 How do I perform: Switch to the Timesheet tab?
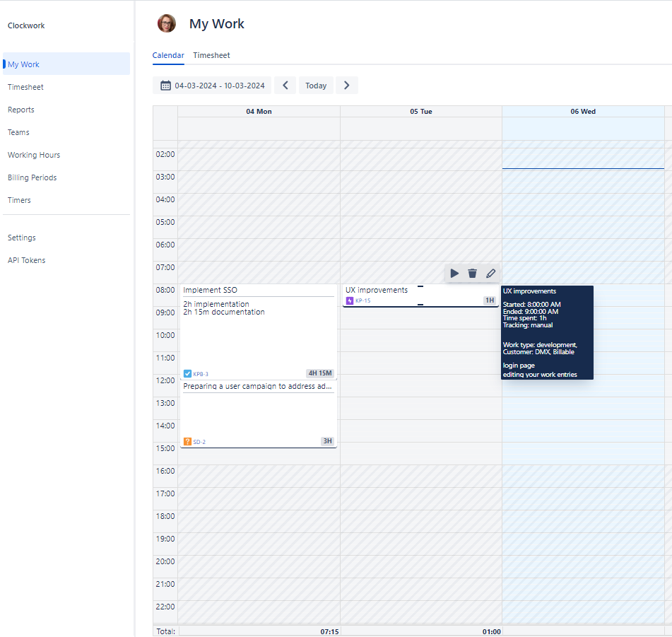[210, 55]
